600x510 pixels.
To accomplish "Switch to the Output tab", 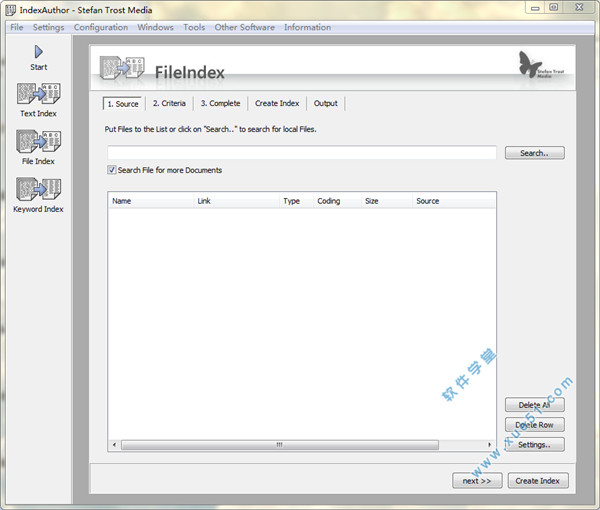I will (x=326, y=103).
